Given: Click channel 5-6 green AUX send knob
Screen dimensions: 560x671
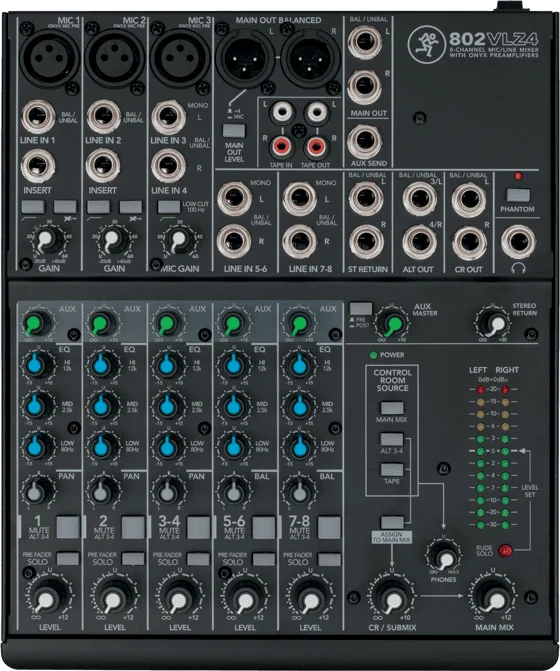Looking at the screenshot, I should [233, 324].
